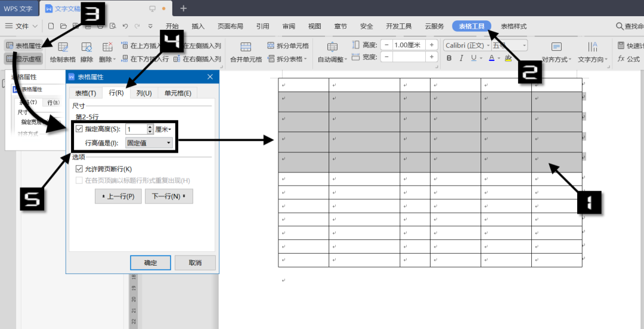Image resolution: width=644 pixels, height=329 pixels.
Task: Open the 行高值是 固定值 dropdown
Action: click(x=149, y=143)
